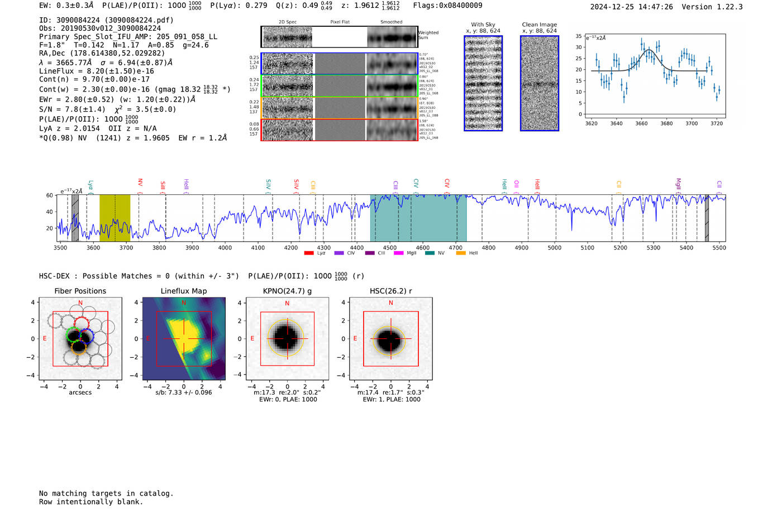Click the wavelength λ = 3665.77Å line

(x=106, y=63)
